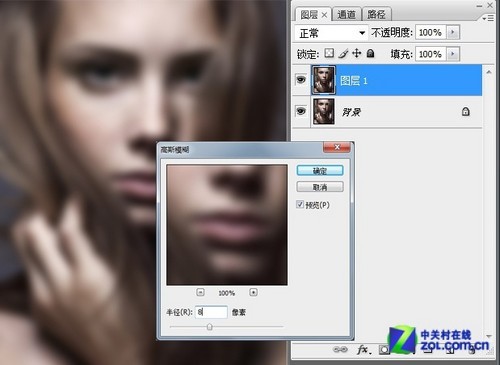Viewport: 500px width, 365px height.
Task: Toggle the 预览(P) preview checkbox
Action: point(300,204)
